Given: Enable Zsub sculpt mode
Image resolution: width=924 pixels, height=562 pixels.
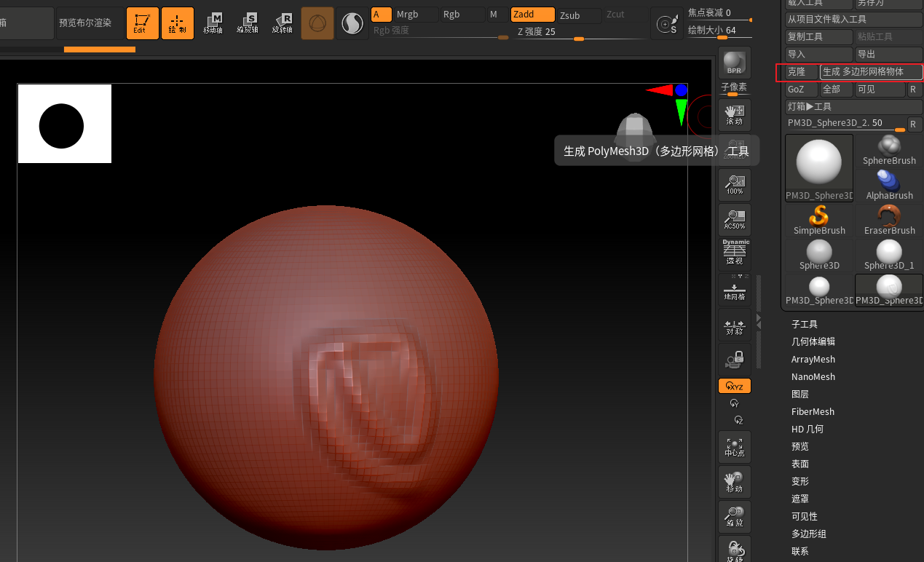Looking at the screenshot, I should point(578,15).
